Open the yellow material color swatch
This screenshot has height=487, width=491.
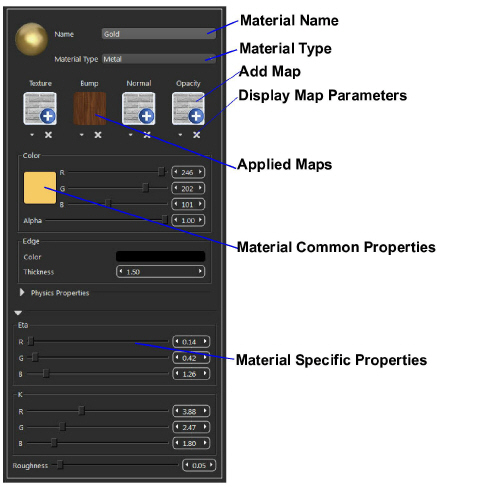[x=40, y=188]
